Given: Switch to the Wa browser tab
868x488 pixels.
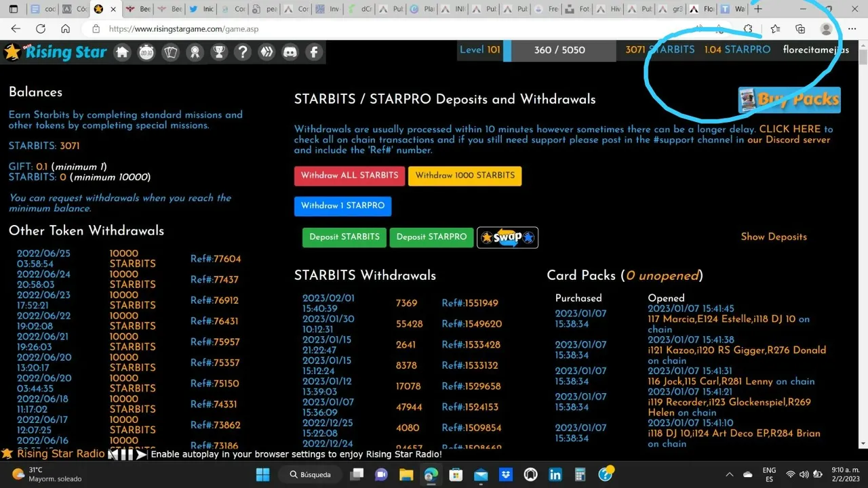Looking at the screenshot, I should point(732,9).
